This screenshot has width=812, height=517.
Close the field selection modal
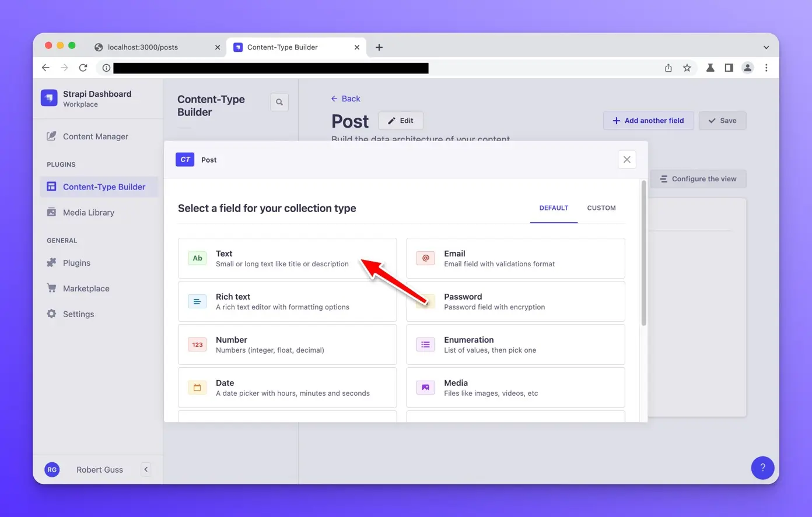(627, 160)
